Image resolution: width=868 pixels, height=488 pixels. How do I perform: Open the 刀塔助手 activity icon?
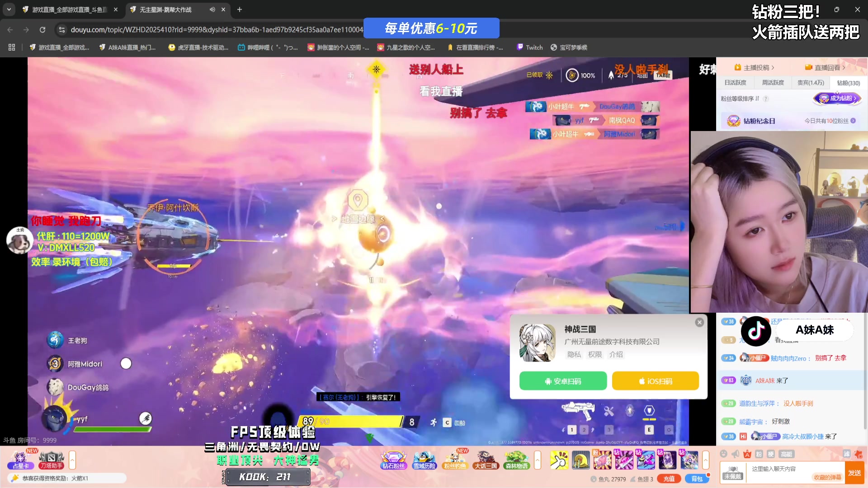pos(52,460)
